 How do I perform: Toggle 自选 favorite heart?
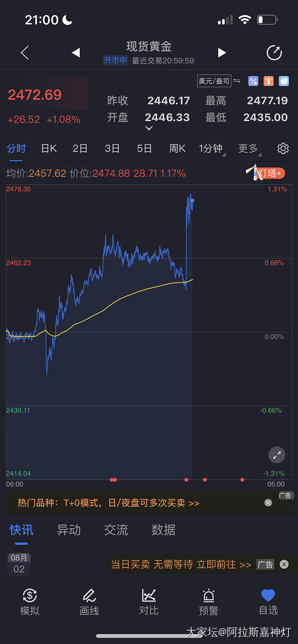click(x=268, y=601)
